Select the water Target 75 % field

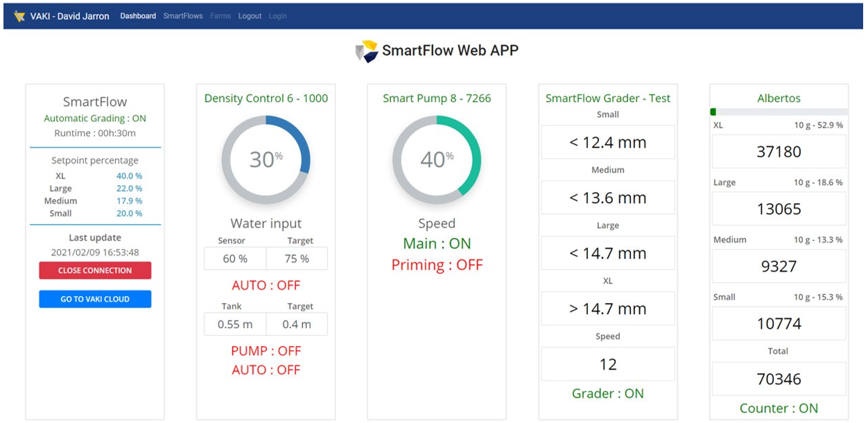(297, 259)
